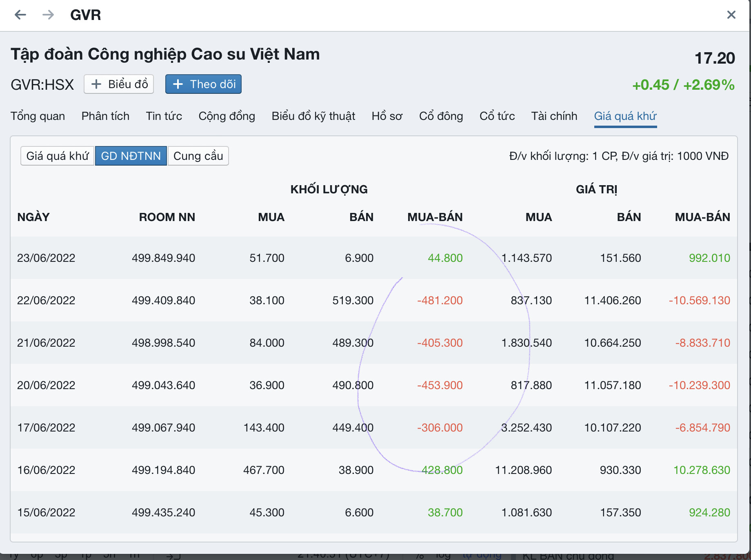This screenshot has height=560, width=751.
Task: Open the Cổ đông tab
Action: coord(441,116)
